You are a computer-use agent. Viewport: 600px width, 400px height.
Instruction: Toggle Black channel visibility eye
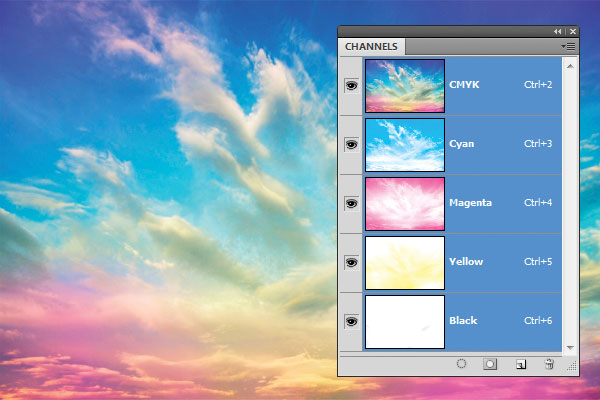tap(351, 321)
